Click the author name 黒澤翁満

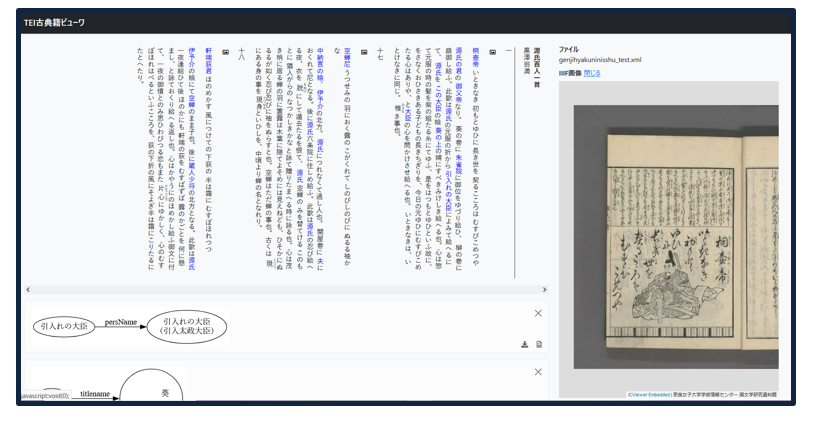tap(526, 60)
